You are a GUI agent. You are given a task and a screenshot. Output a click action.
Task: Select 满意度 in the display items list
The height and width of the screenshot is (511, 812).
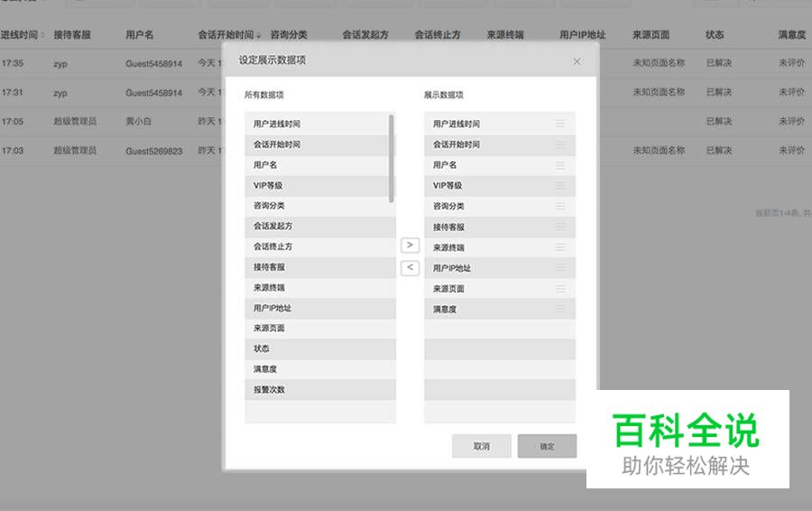[x=500, y=310]
